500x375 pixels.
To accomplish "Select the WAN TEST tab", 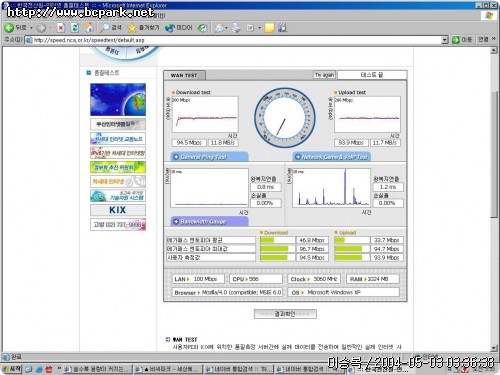I will (184, 76).
